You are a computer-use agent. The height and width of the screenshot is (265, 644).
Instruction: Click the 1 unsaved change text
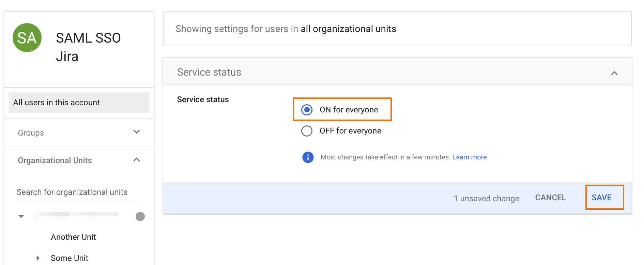pyautogui.click(x=486, y=198)
